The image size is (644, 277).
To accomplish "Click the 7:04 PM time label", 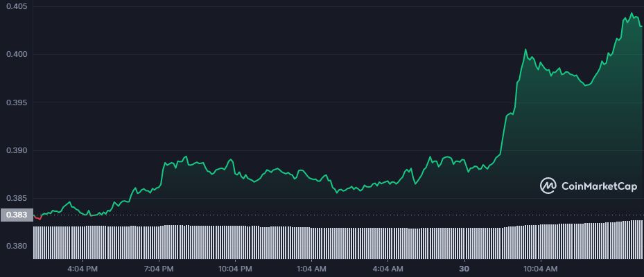I will [x=159, y=269].
